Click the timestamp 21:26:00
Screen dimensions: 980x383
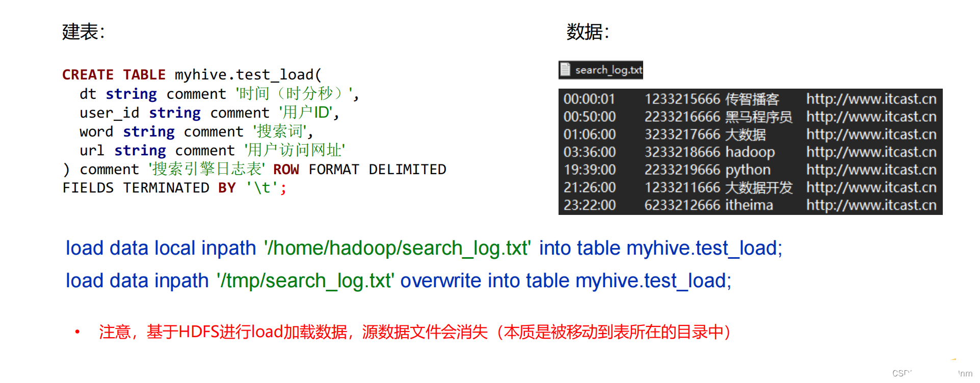tap(590, 187)
